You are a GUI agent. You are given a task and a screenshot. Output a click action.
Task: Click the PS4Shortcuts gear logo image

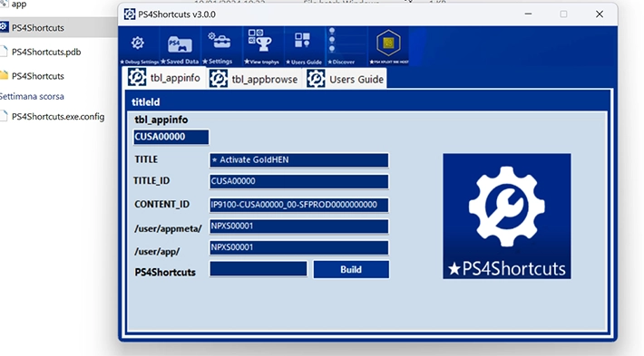(x=507, y=216)
